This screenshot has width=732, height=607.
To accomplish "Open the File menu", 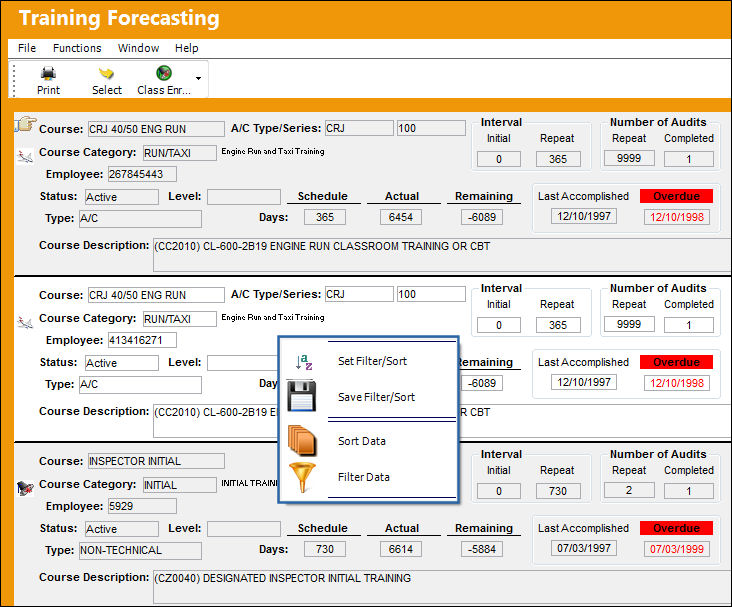I will click(x=27, y=48).
